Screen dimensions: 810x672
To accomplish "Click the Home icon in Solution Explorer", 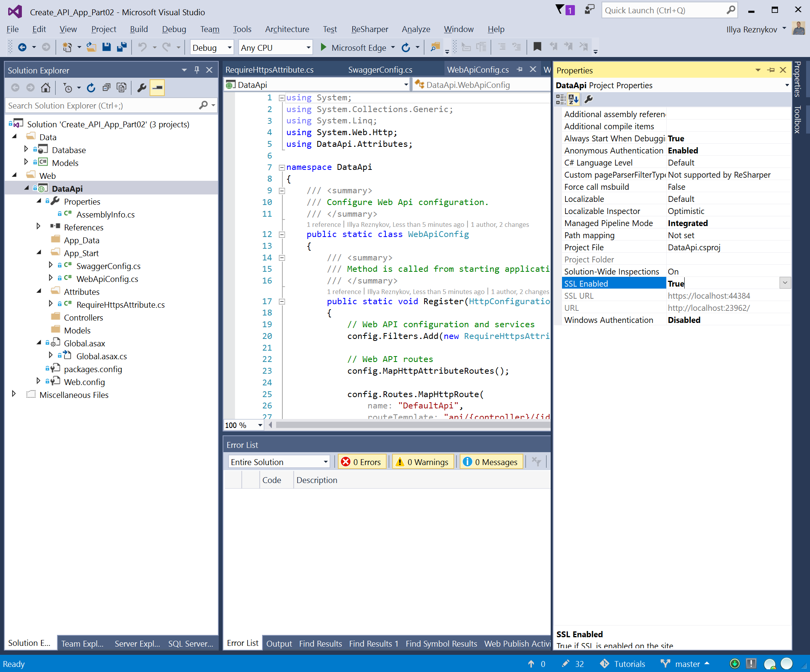I will [x=46, y=88].
